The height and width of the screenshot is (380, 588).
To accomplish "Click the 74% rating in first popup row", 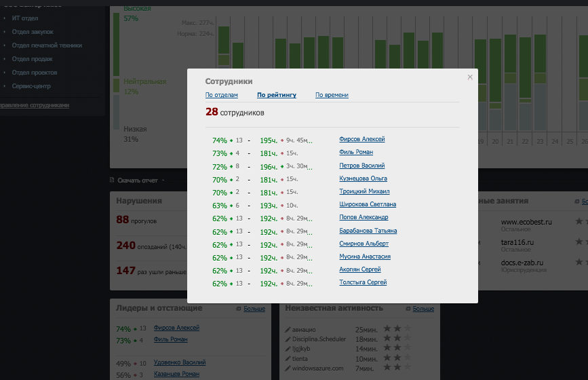I will pyautogui.click(x=219, y=140).
